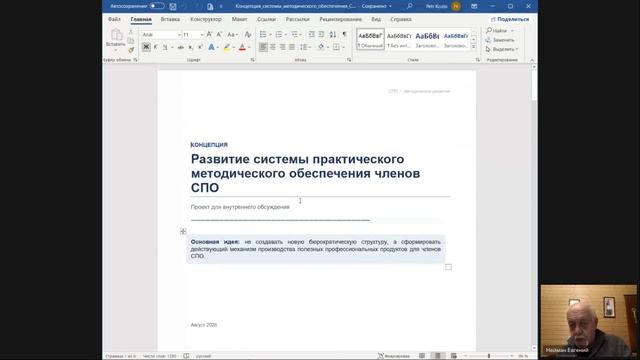The height and width of the screenshot is (360, 640).
Task: Click the Copy icon
Action: tap(131, 40)
